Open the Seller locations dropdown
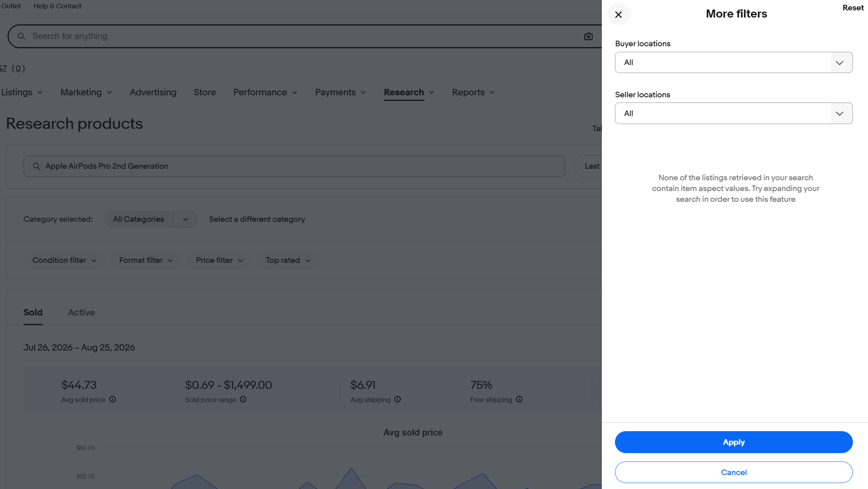Viewport: 868px width, 489px height. coord(734,113)
